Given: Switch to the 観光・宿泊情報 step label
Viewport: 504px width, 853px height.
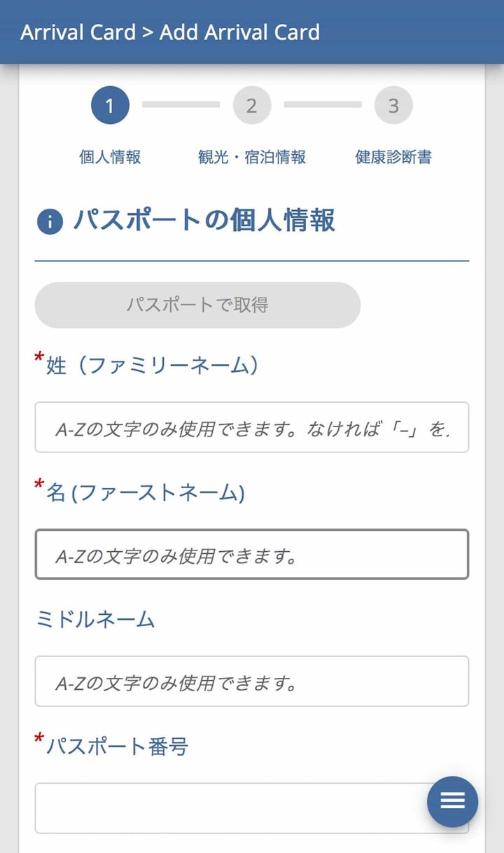Looking at the screenshot, I should (x=251, y=157).
